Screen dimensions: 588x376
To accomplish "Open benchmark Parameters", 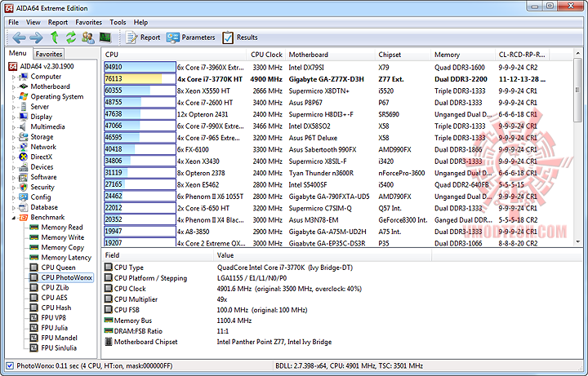I will click(191, 38).
